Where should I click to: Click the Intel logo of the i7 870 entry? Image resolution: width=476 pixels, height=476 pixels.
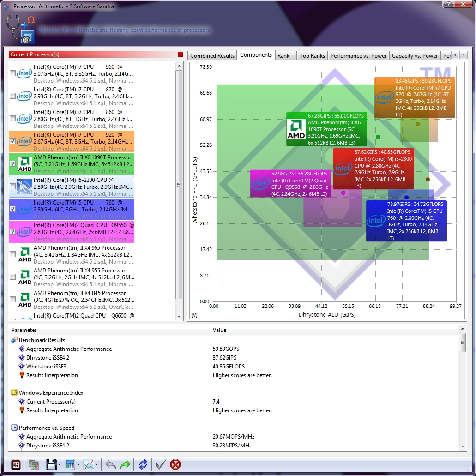coord(24,96)
